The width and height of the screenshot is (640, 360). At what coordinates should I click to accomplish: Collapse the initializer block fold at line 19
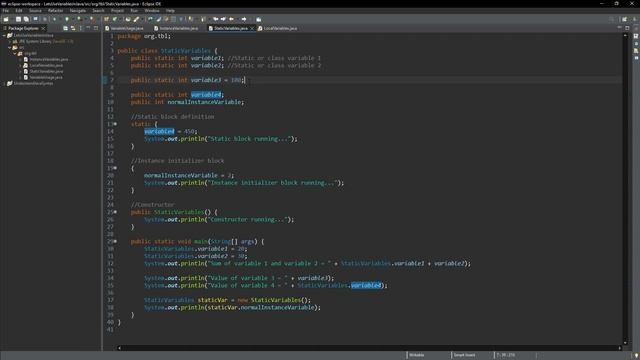click(x=116, y=168)
